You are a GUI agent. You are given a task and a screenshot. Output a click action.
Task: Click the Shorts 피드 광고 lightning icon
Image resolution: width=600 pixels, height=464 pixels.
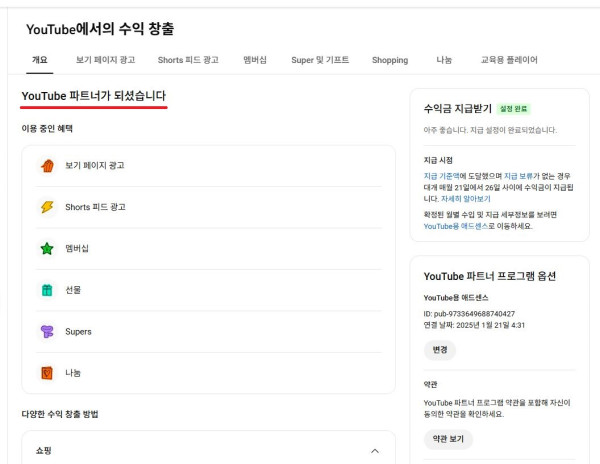[46, 207]
